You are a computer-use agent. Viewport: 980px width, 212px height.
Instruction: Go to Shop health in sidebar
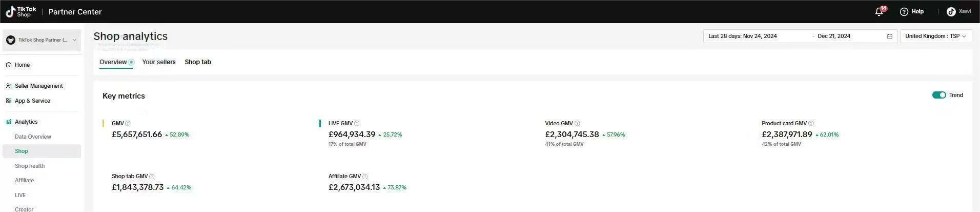30,166
